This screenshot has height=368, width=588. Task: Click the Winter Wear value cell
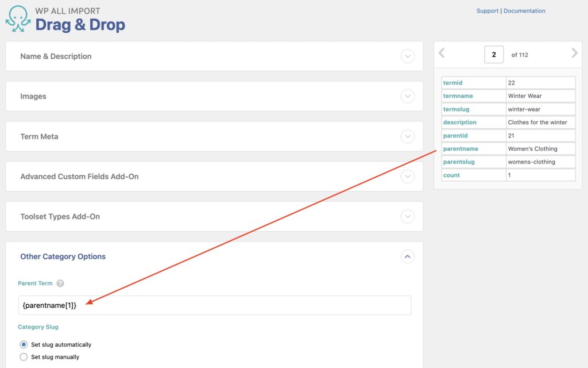pyautogui.click(x=540, y=96)
